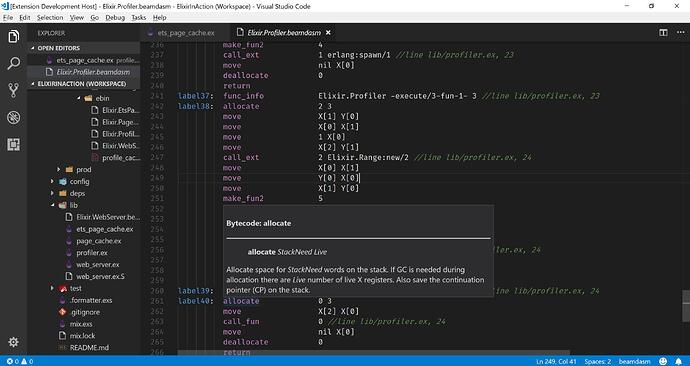
Task: Open Elixir.WebS... file under ebin
Action: (120, 146)
